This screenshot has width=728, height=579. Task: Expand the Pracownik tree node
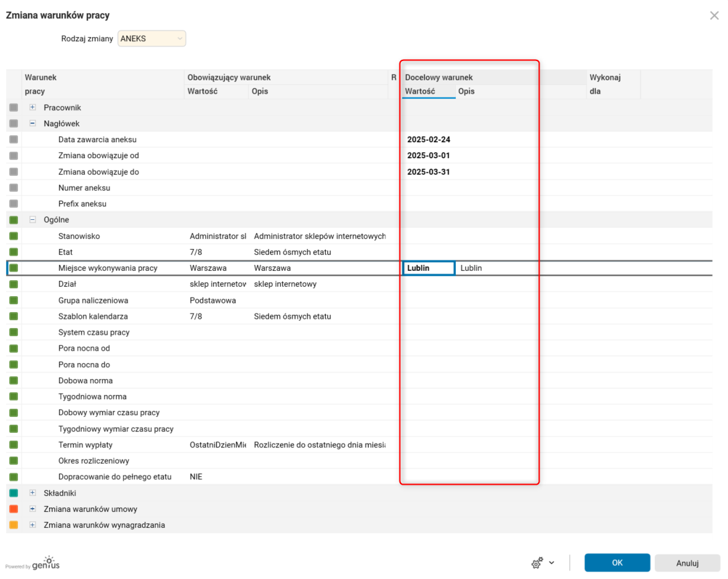[x=33, y=108]
